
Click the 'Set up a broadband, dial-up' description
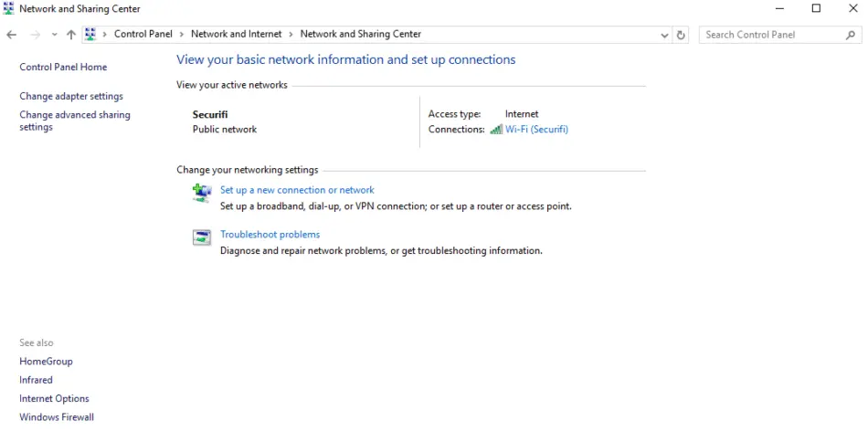pyautogui.click(x=396, y=206)
